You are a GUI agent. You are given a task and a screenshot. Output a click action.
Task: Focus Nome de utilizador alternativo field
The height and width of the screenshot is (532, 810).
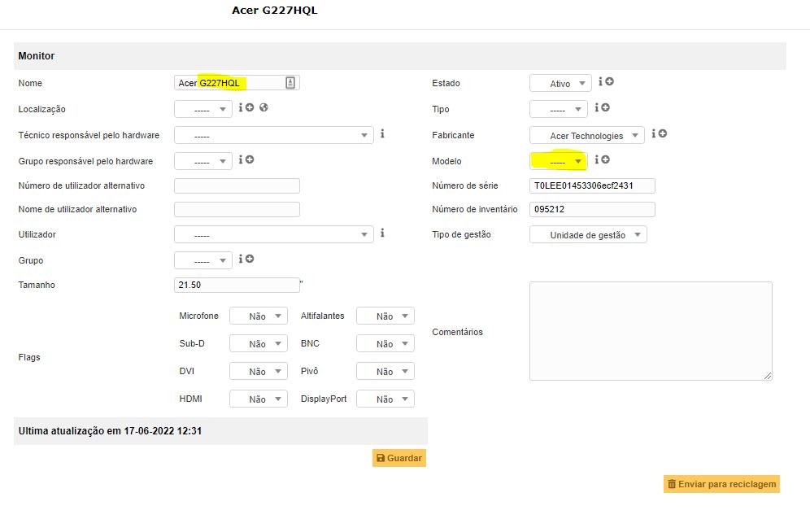coord(237,209)
